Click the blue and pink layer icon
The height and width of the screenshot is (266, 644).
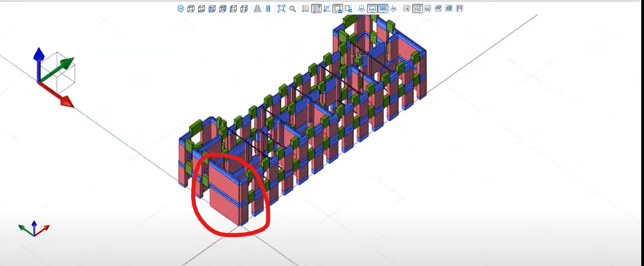pyautogui.click(x=460, y=8)
